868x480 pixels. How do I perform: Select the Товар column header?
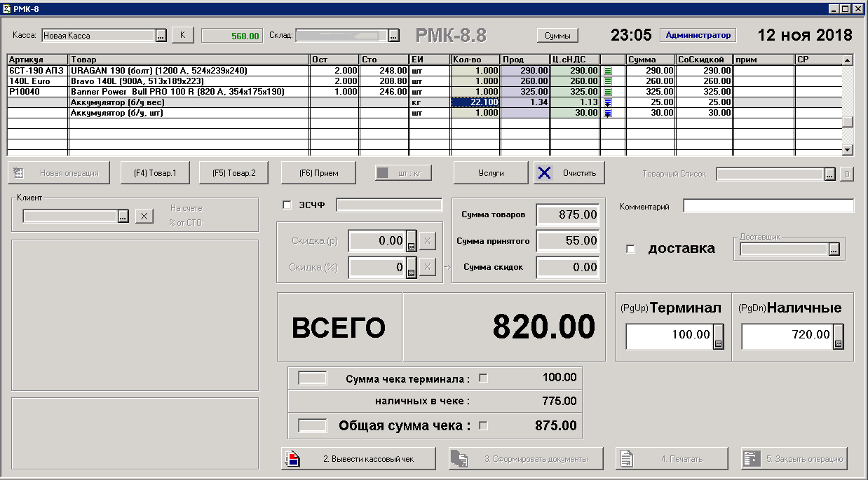[189, 60]
